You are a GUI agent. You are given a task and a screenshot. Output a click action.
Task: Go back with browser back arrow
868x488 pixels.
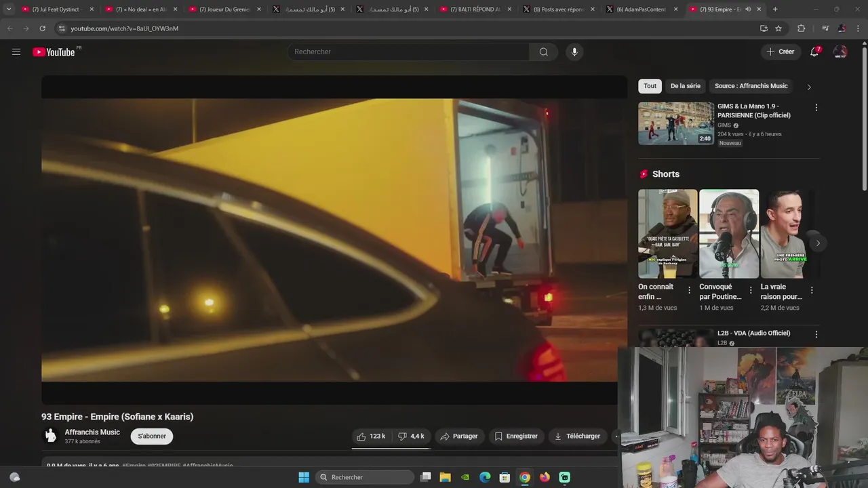point(9,28)
